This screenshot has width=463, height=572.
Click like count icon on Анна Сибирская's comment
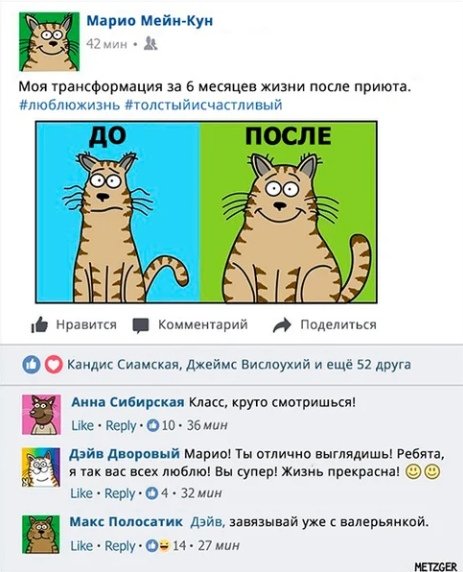153,425
